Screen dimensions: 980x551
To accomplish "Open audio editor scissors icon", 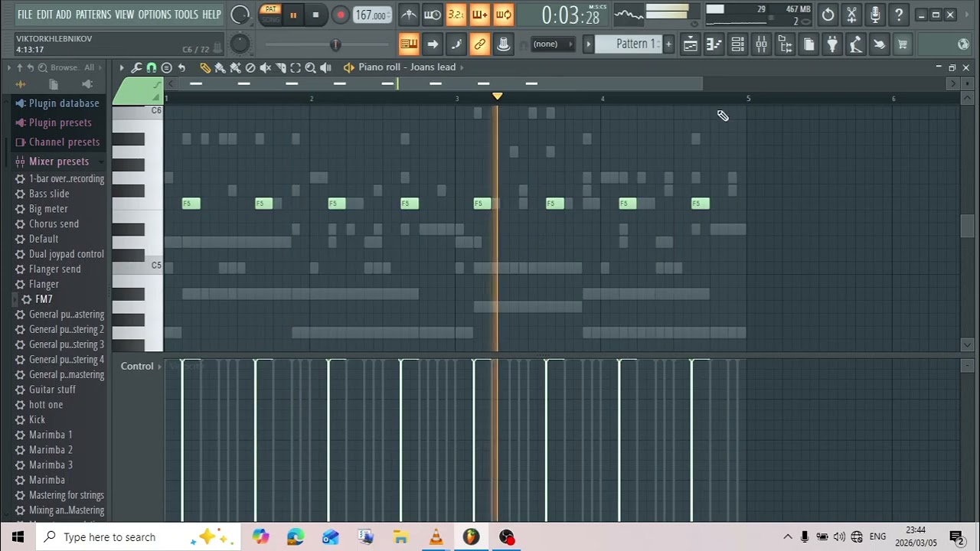I will (851, 15).
